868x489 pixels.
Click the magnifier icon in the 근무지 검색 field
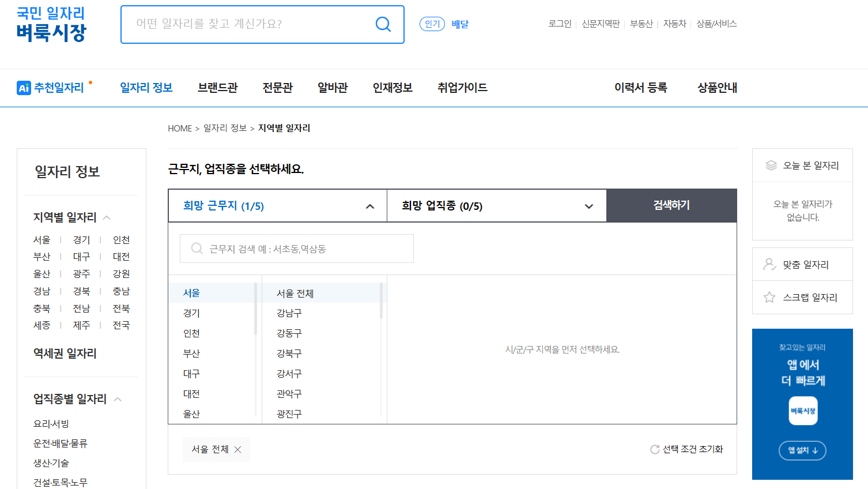pyautogui.click(x=196, y=248)
